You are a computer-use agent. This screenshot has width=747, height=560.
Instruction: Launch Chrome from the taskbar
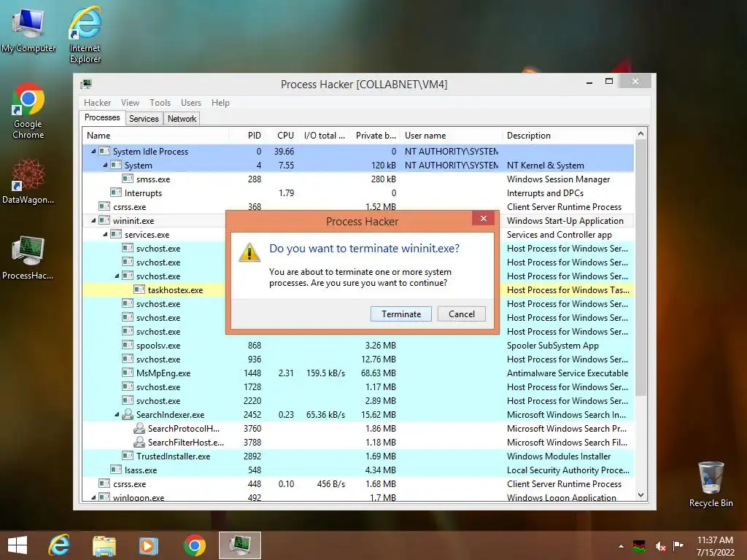pos(194,545)
